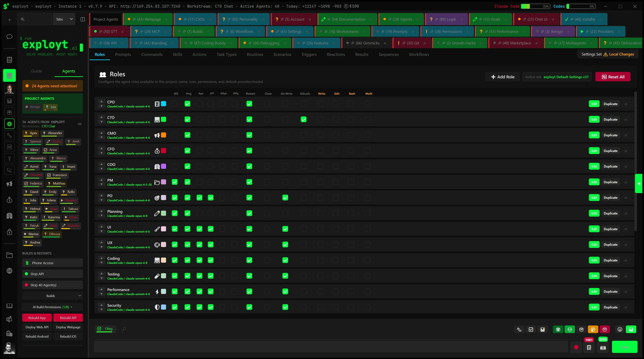Move CMO role down with arrow
The width and height of the screenshot is (644, 359).
tap(101, 138)
